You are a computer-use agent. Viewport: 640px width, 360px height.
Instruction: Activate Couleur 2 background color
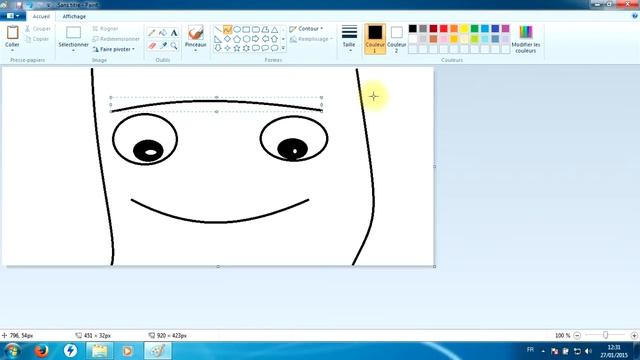pyautogui.click(x=396, y=39)
